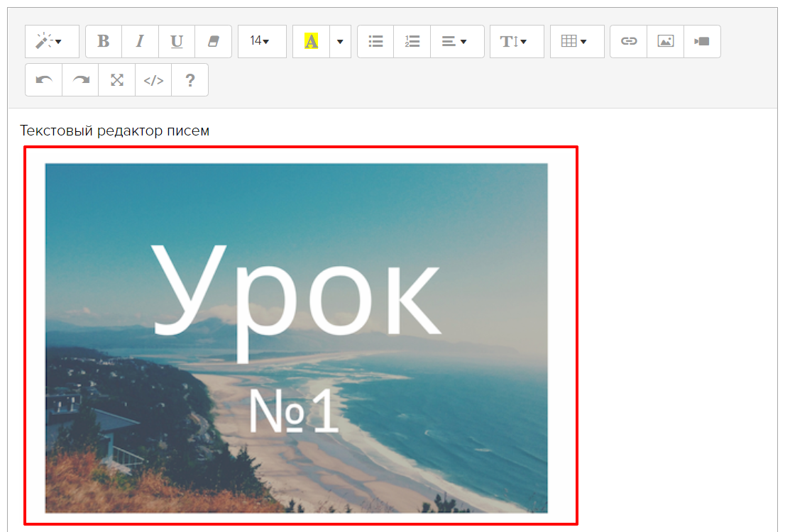This screenshot has height=532, width=785.
Task: Expand the color palette dropdown arrow
Action: coord(340,42)
